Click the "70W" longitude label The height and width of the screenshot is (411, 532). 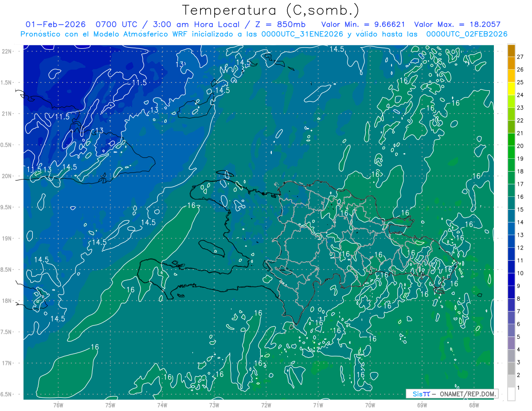pyautogui.click(x=370, y=405)
